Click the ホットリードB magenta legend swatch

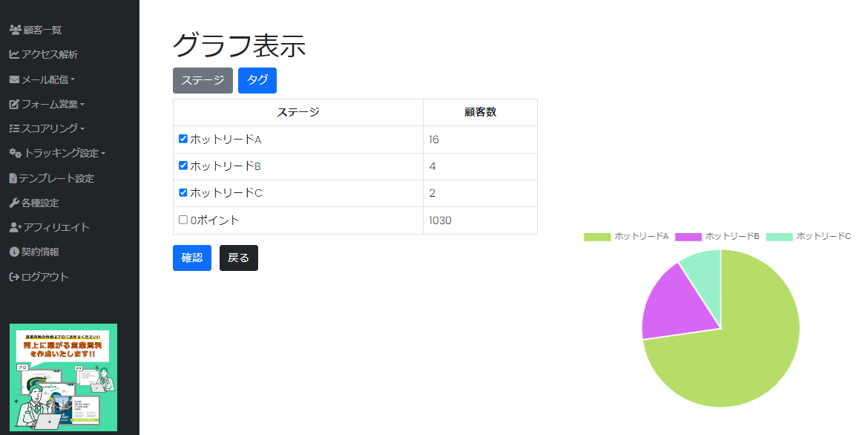point(688,238)
